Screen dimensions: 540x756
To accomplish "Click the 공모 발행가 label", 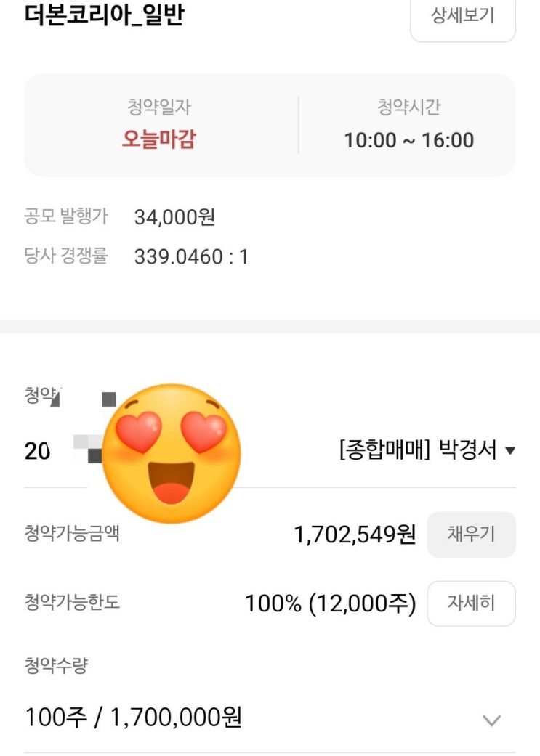I will [x=66, y=216].
